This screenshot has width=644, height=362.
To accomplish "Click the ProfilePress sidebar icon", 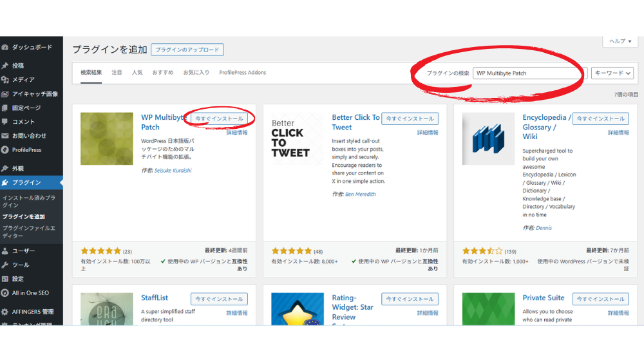I will pyautogui.click(x=5, y=150).
